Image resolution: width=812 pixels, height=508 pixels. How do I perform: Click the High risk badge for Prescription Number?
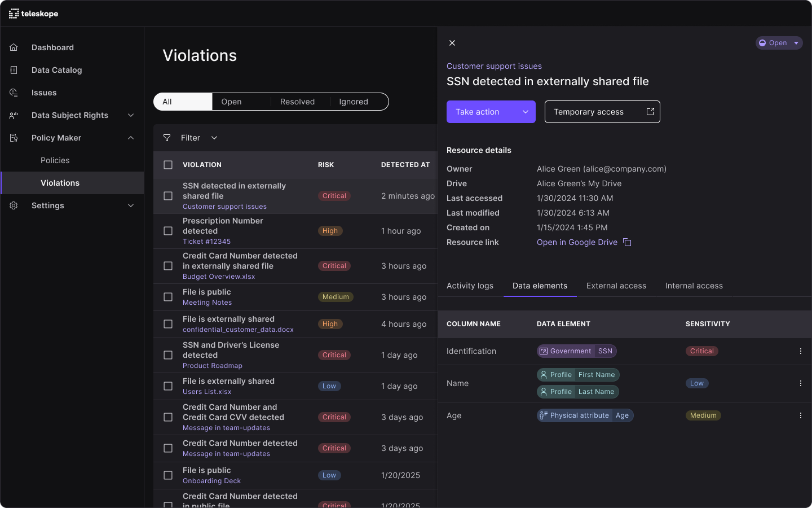tap(330, 231)
